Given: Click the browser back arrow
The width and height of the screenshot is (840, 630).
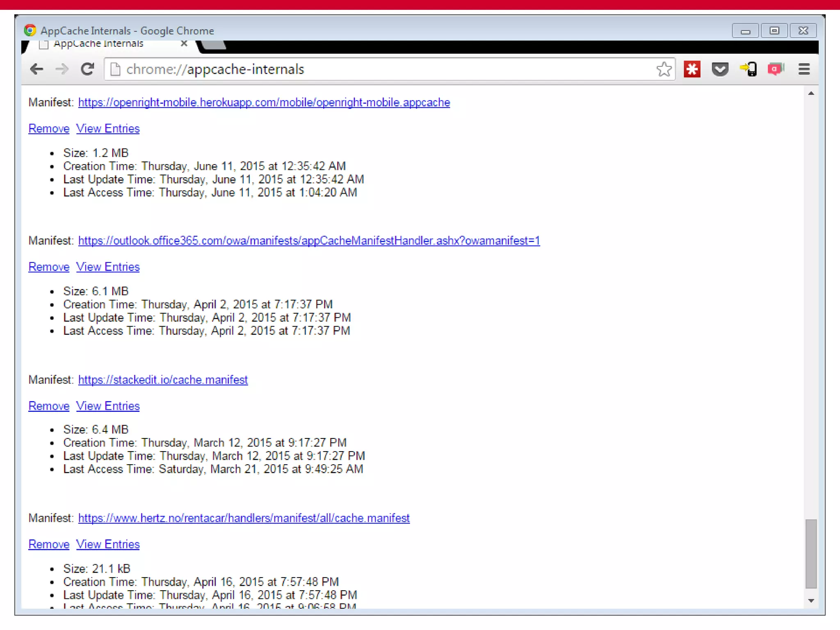Looking at the screenshot, I should (37, 69).
